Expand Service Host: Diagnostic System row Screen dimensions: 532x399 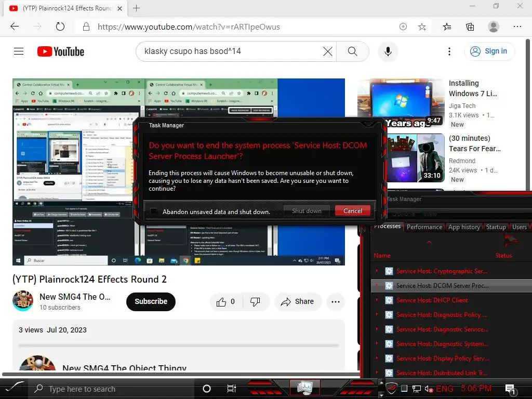tap(377, 344)
